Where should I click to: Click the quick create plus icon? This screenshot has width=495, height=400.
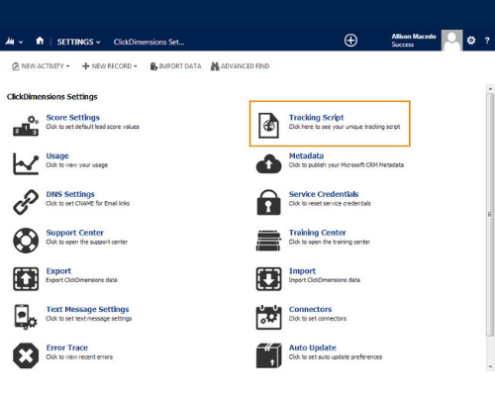351,41
